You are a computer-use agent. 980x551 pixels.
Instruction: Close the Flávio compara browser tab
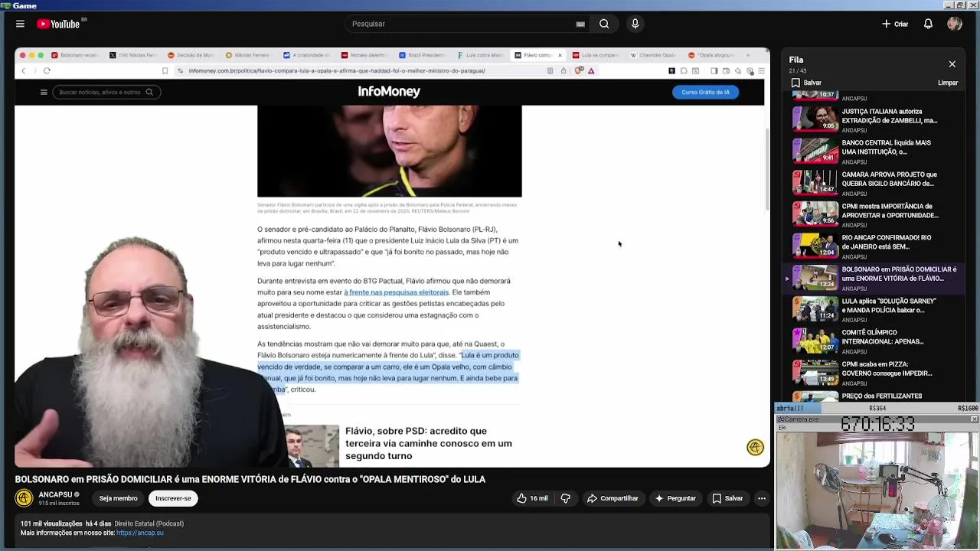(x=560, y=55)
